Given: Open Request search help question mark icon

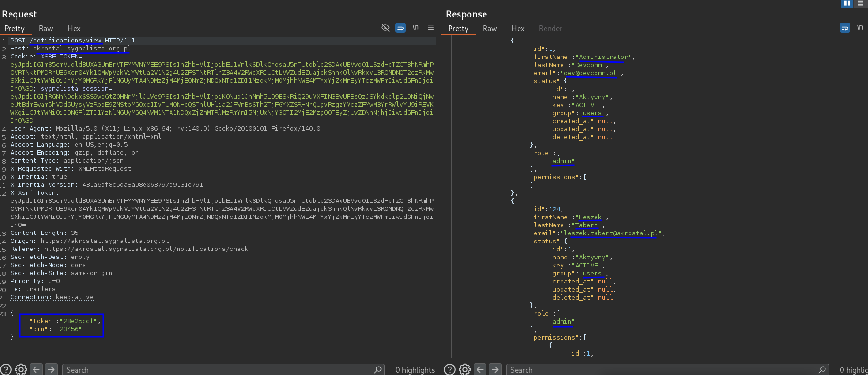Looking at the screenshot, I should pyautogui.click(x=6, y=369).
